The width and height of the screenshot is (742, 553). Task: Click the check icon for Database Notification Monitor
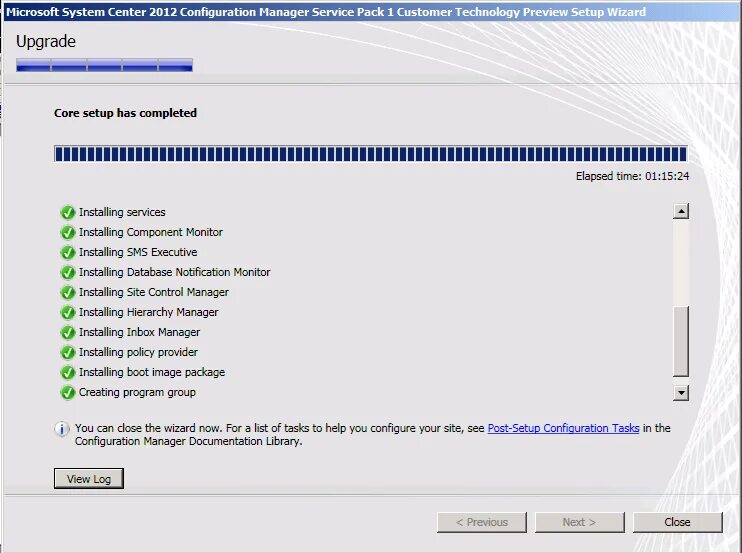68,272
